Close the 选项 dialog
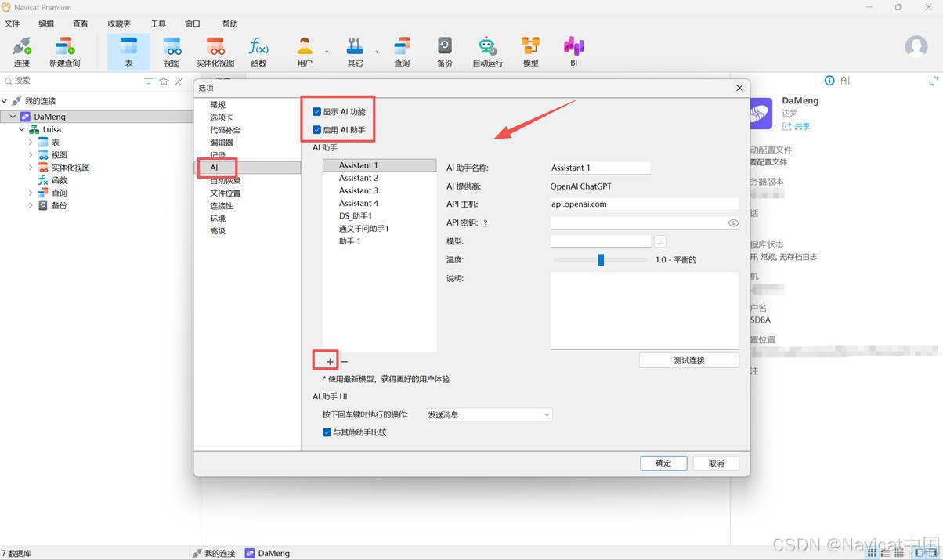The width and height of the screenshot is (943, 560). click(739, 88)
